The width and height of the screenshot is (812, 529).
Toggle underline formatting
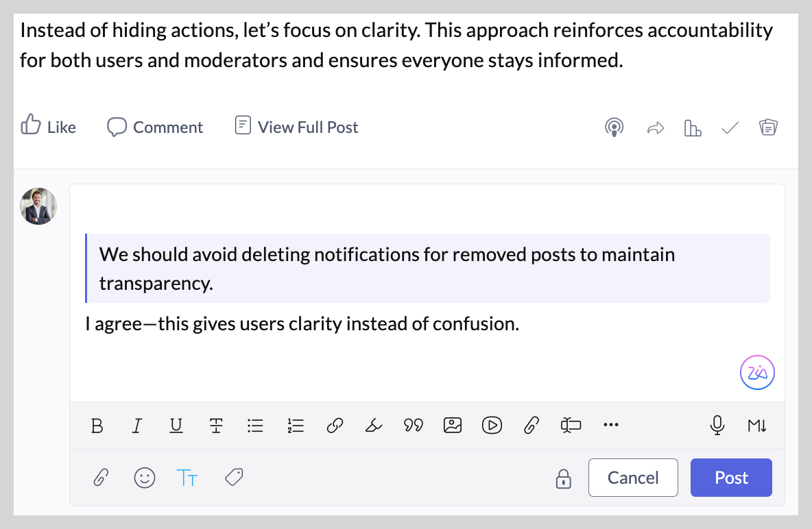[176, 426]
